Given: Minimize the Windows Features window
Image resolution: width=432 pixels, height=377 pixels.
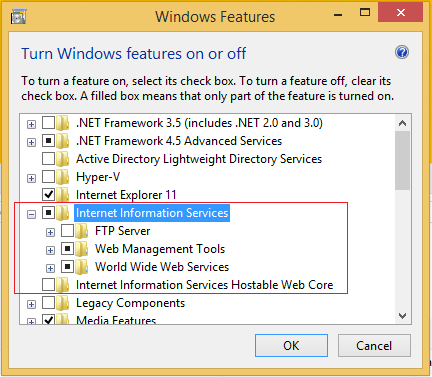Looking at the screenshot, I should 338,14.
